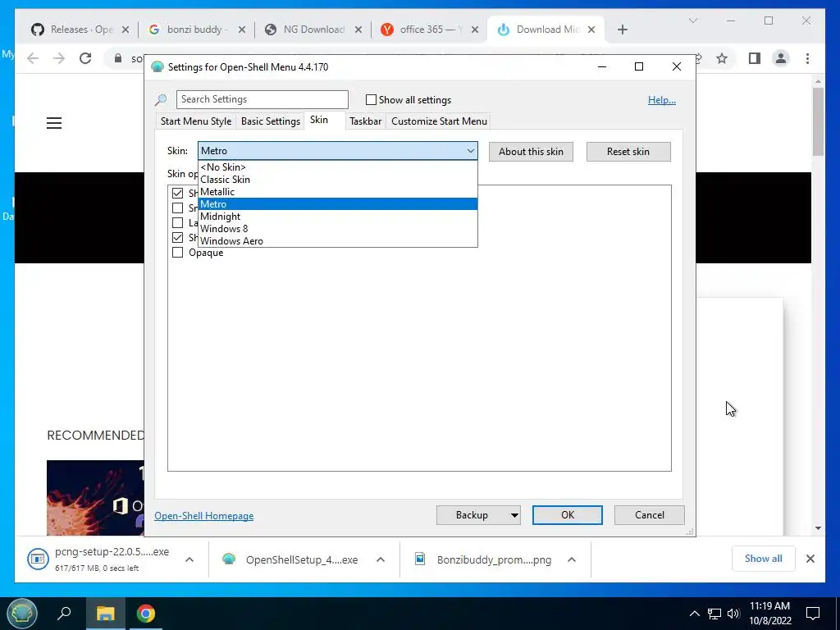Open the Open-Shell Homepage link

coord(204,516)
